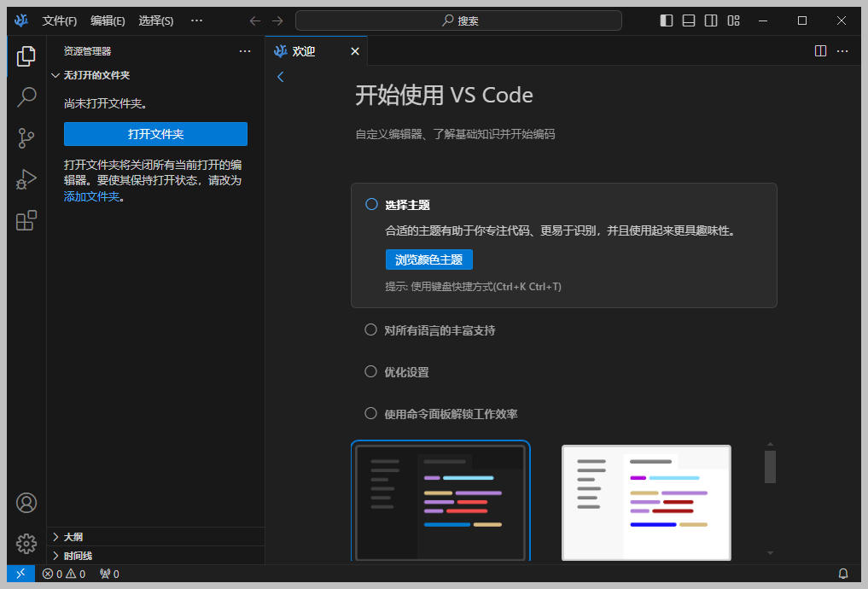Open the 文件(F) menu
This screenshot has height=589, width=868.
59,20
